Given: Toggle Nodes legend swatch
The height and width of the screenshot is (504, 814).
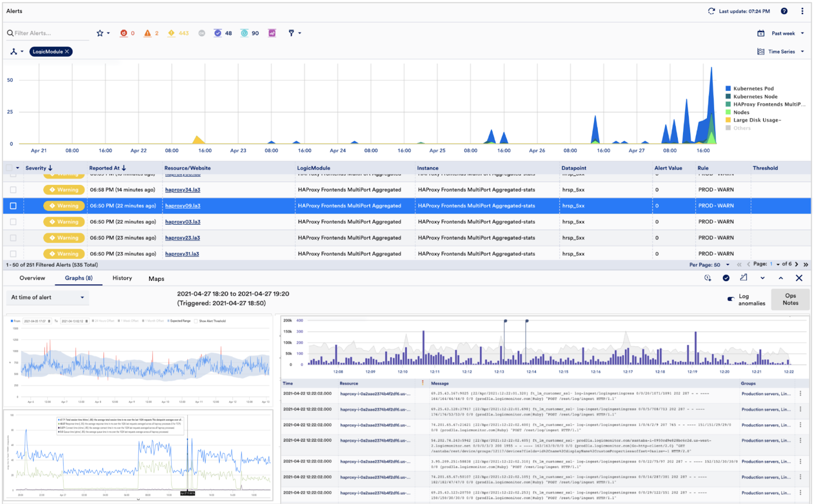Looking at the screenshot, I should point(728,112).
